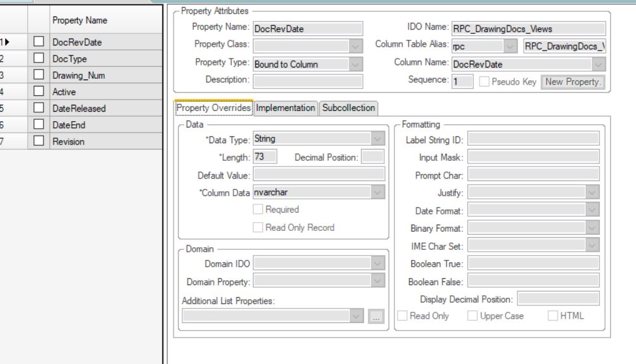Click the Property Name input field
This screenshot has width=636, height=364.
pyautogui.click(x=308, y=29)
